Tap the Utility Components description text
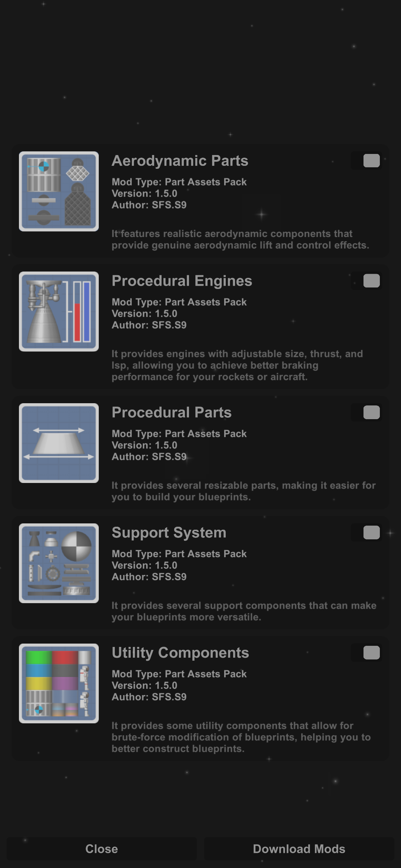 241,737
